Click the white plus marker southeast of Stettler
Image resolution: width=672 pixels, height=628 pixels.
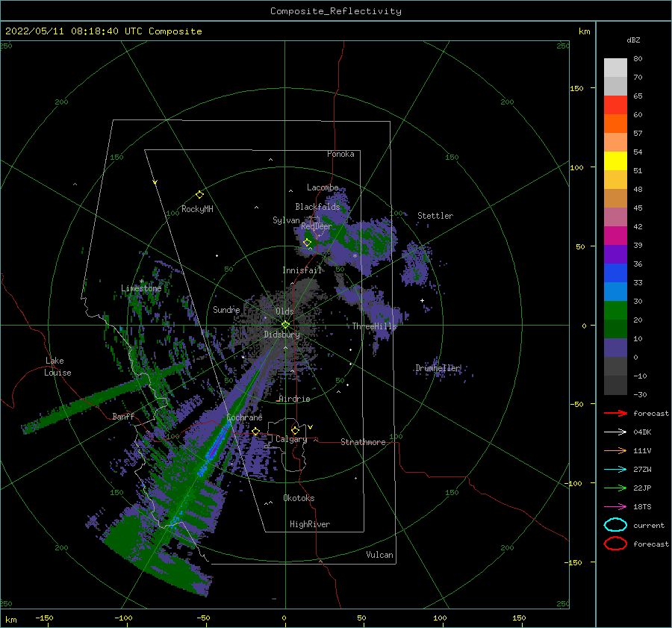[x=422, y=300]
